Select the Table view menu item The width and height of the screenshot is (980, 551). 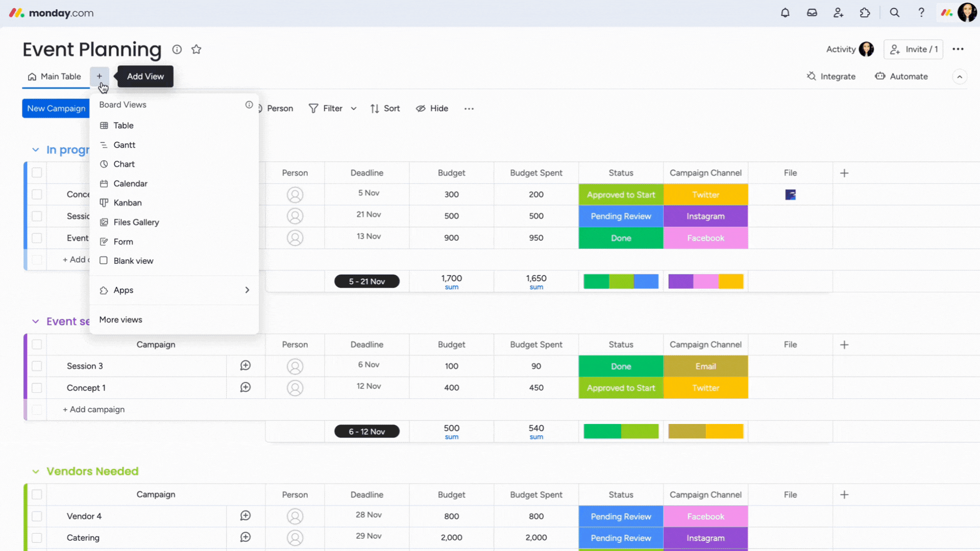click(x=123, y=125)
